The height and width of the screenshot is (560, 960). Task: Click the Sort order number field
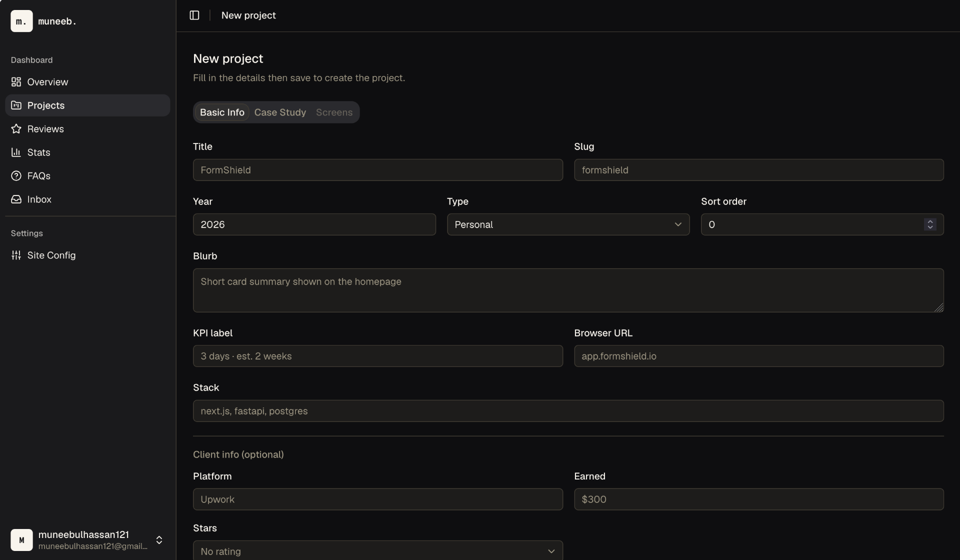click(822, 224)
